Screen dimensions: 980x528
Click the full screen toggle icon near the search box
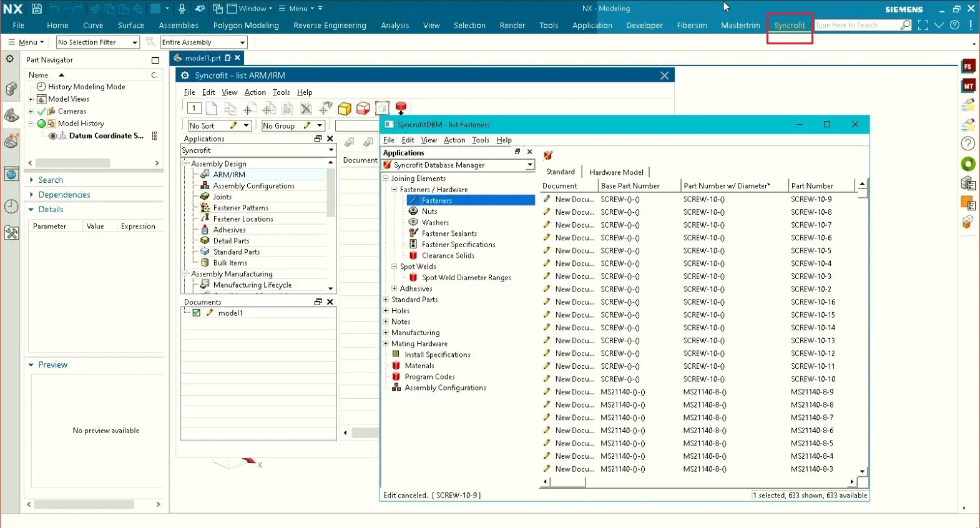(923, 25)
